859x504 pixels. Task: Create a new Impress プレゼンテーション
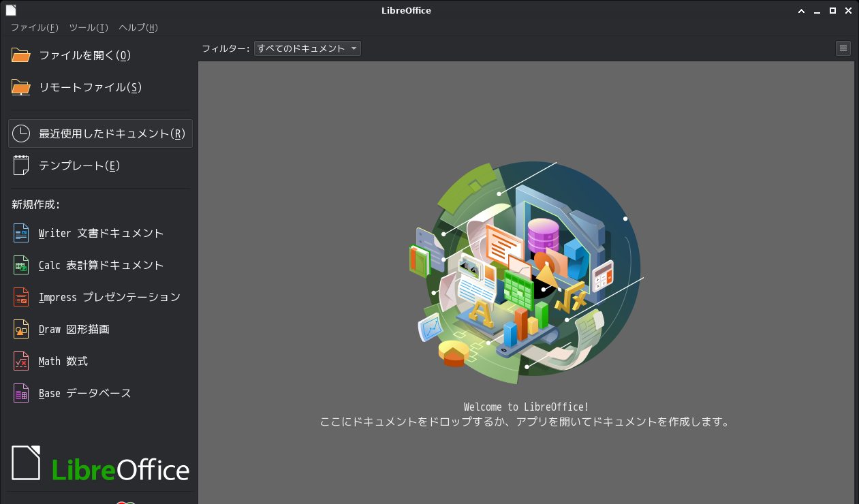[x=110, y=297]
